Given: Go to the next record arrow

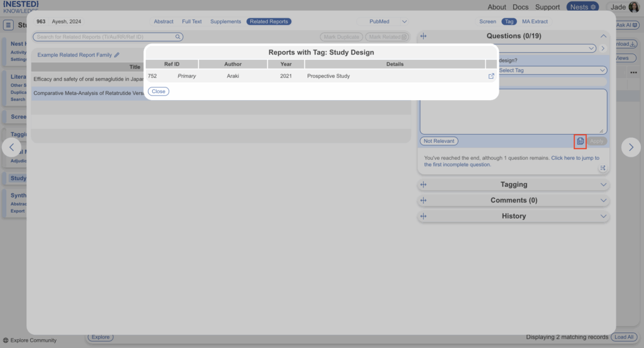Looking at the screenshot, I should 631,147.
